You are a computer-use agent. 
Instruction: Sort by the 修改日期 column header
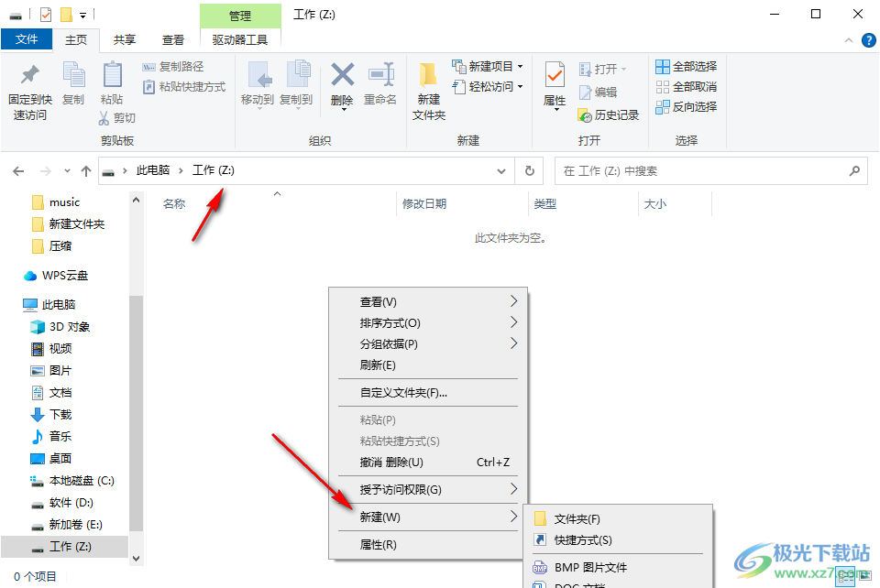coord(424,204)
